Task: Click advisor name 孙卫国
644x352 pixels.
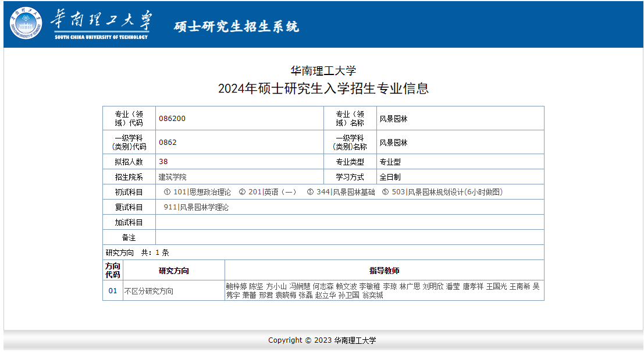Action: pyautogui.click(x=349, y=295)
